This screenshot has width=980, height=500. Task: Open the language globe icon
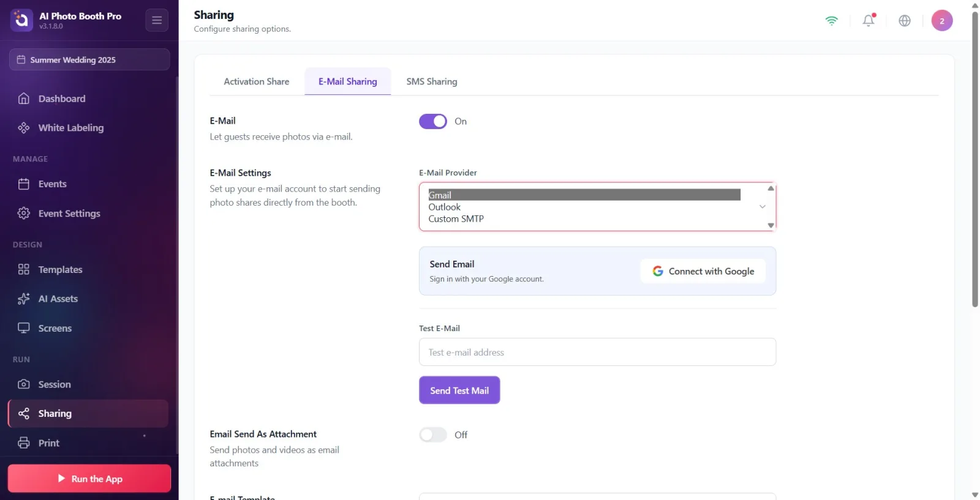coord(905,20)
